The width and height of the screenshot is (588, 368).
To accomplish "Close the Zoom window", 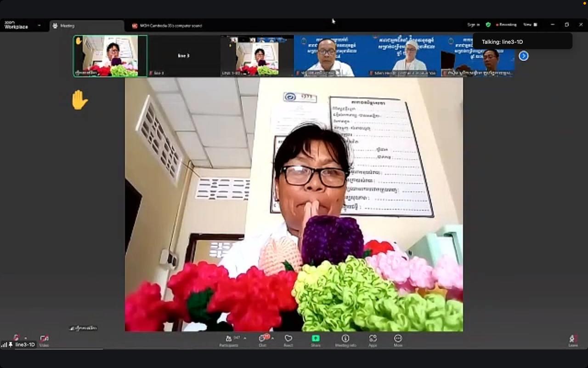I will pyautogui.click(x=581, y=25).
